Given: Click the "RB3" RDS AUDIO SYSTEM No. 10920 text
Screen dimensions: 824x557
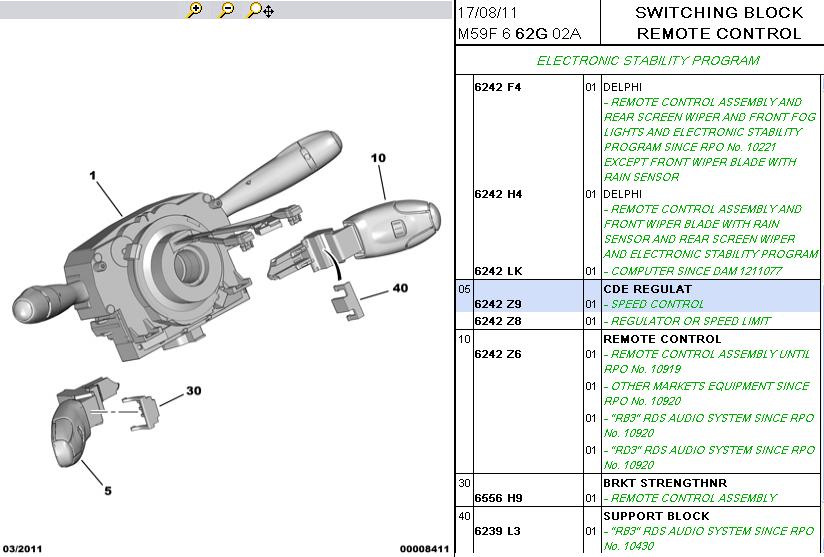Looking at the screenshot, I should [709, 426].
